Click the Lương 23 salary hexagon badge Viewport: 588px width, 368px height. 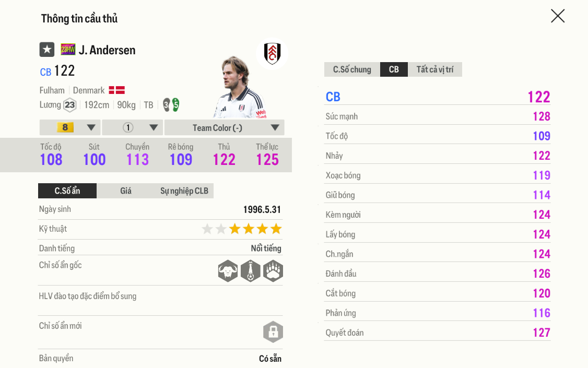(x=68, y=105)
